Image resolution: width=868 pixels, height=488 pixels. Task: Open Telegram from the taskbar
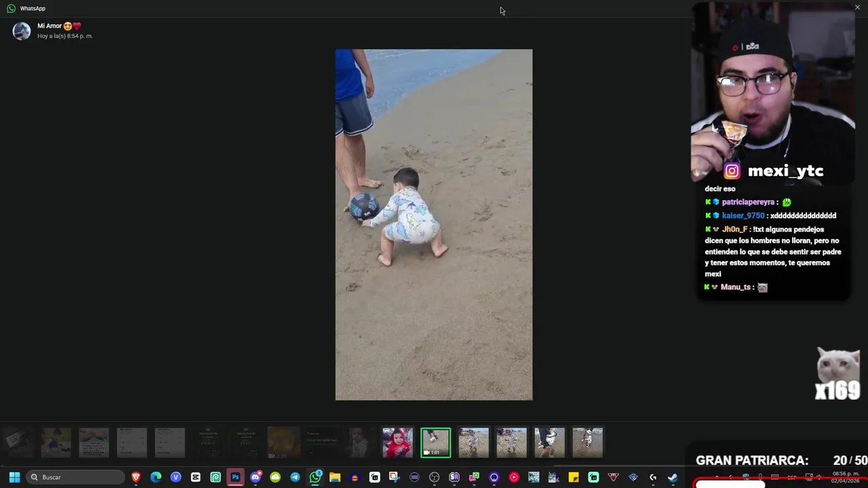tap(295, 477)
